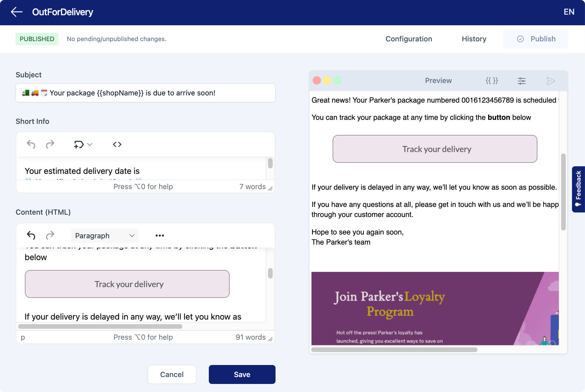Expand the variable insert chevron
585x392 pixels.
click(90, 144)
